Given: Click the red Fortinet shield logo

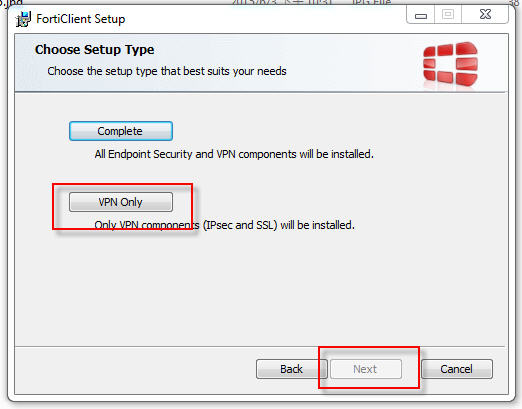Looking at the screenshot, I should [x=450, y=63].
